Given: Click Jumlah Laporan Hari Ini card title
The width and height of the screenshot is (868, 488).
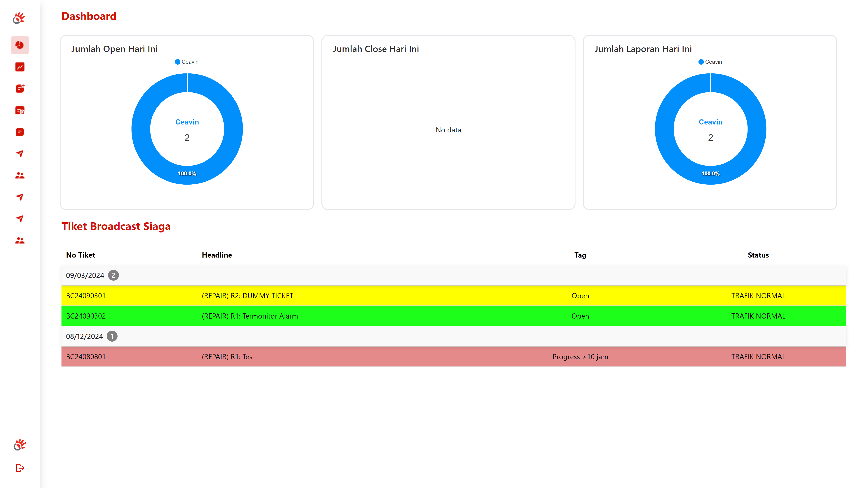Looking at the screenshot, I should [643, 49].
